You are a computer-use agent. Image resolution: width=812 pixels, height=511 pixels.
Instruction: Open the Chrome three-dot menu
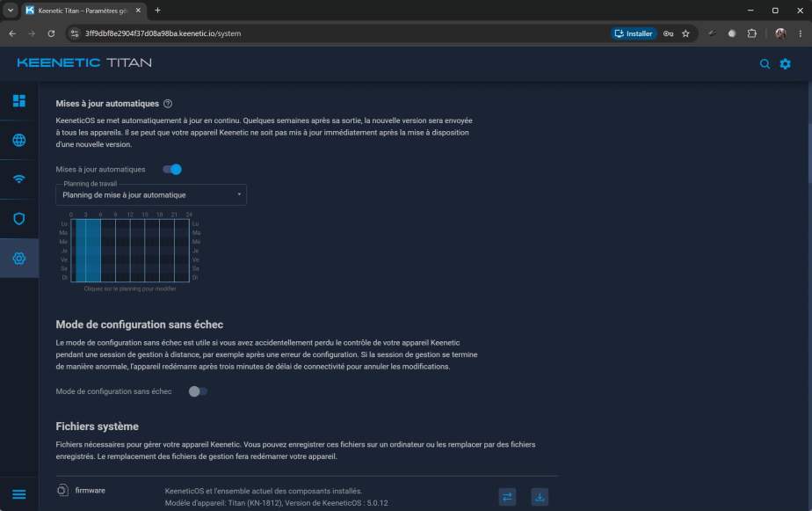coord(800,33)
